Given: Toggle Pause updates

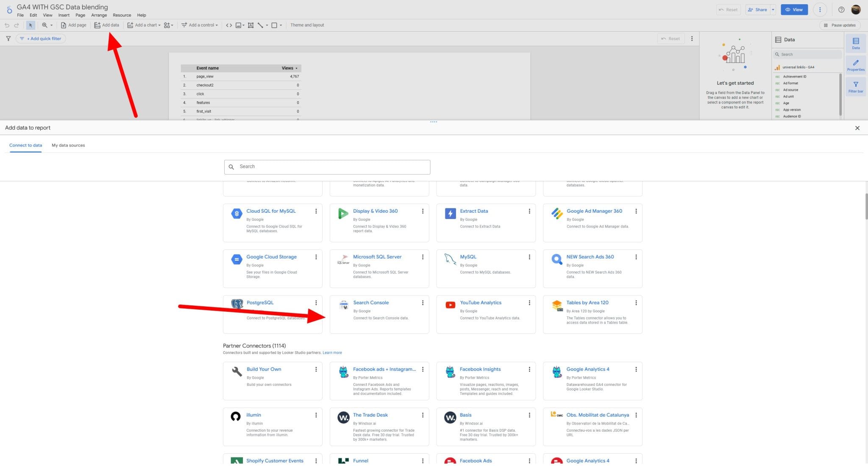Looking at the screenshot, I should (x=840, y=25).
